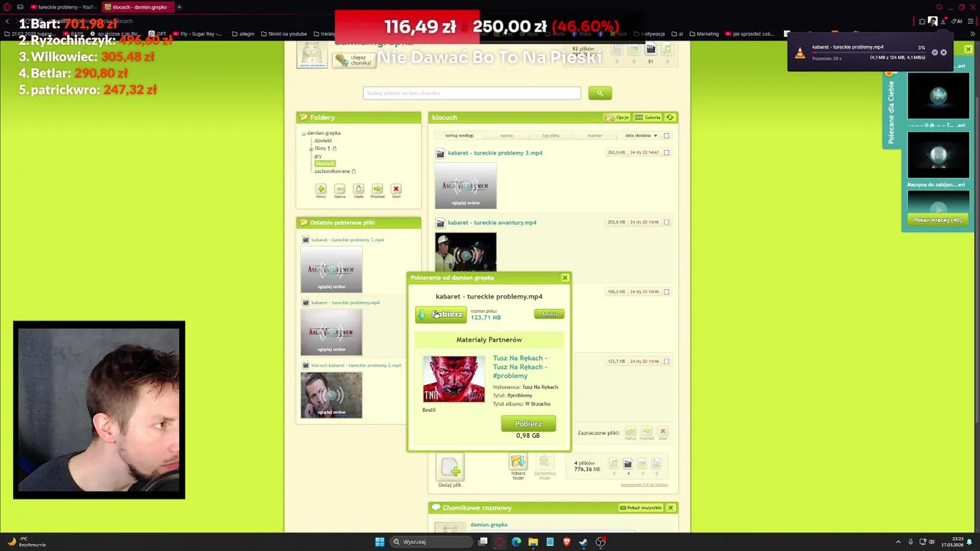Set folder password with Hasło icon

click(358, 189)
